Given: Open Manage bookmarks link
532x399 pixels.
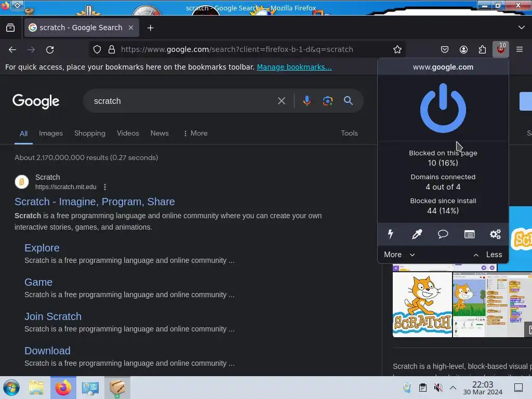Looking at the screenshot, I should pyautogui.click(x=294, y=67).
